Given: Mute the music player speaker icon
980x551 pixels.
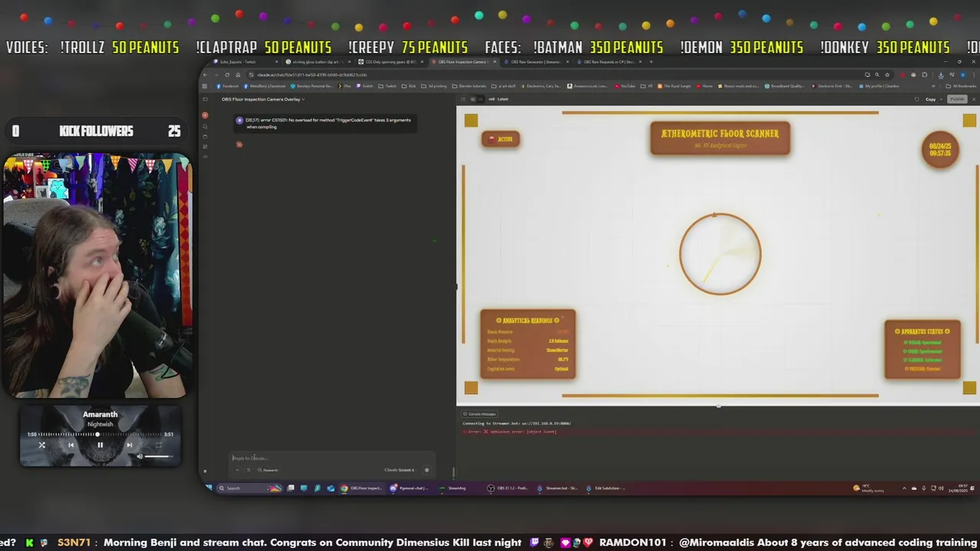Looking at the screenshot, I should coord(139,457).
